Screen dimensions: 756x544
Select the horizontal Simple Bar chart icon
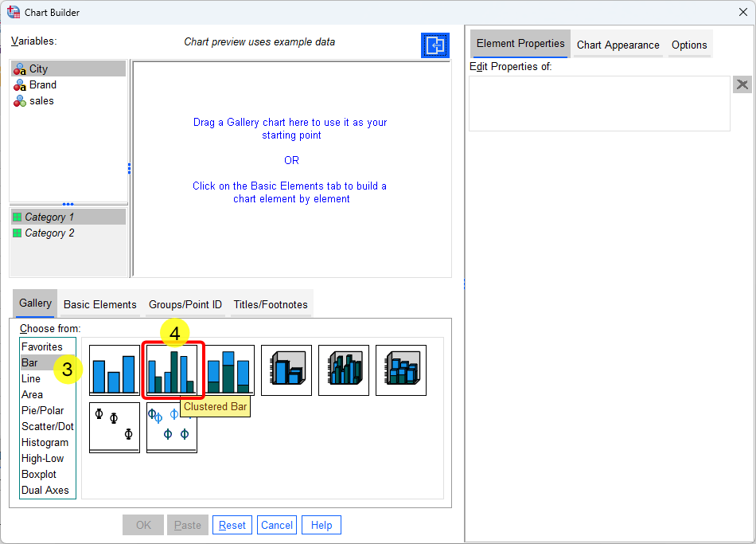[286, 370]
